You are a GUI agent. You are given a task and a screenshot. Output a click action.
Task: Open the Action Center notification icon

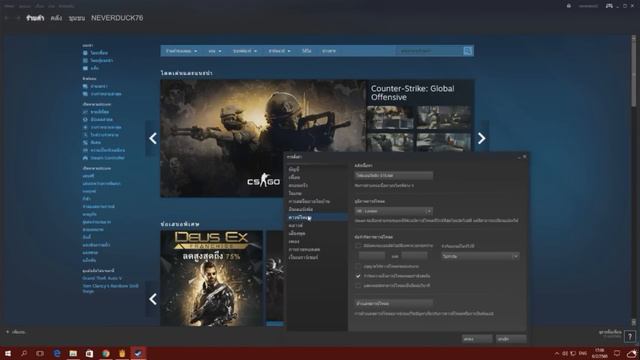point(617,353)
